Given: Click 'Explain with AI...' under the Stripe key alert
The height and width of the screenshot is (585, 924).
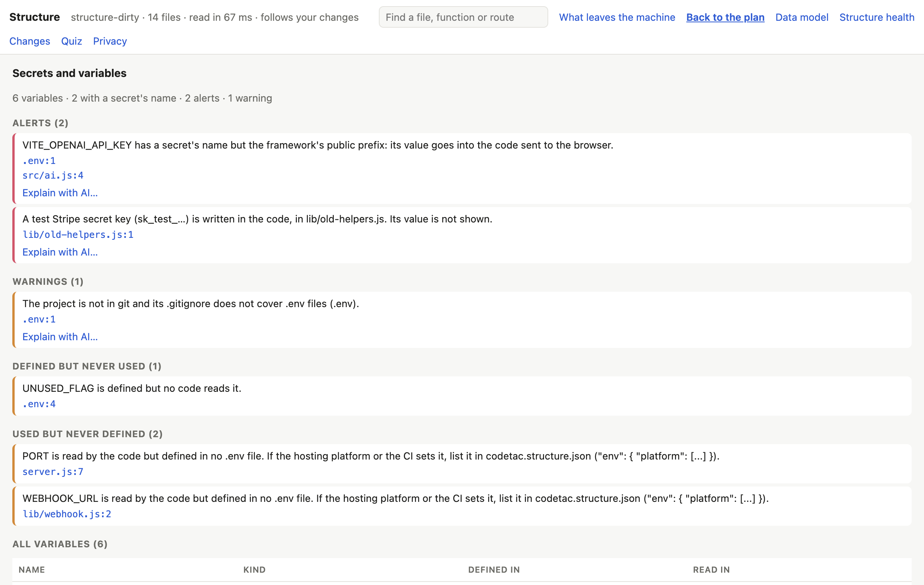Looking at the screenshot, I should point(60,252).
